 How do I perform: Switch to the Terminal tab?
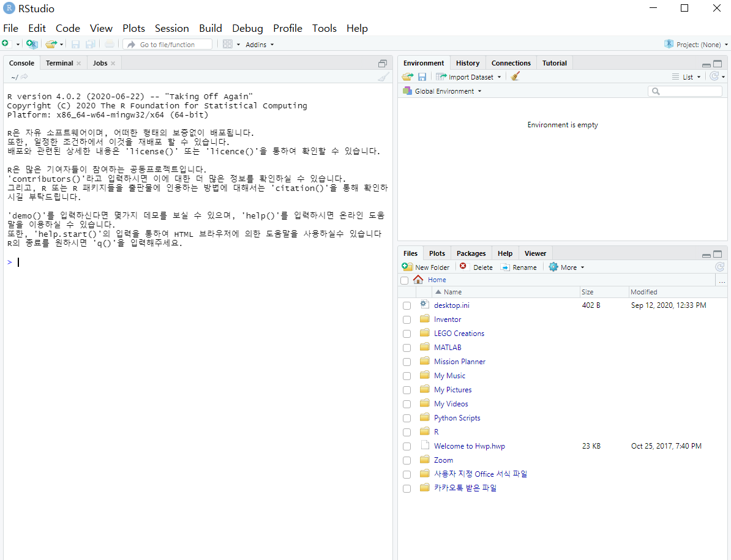pos(59,64)
